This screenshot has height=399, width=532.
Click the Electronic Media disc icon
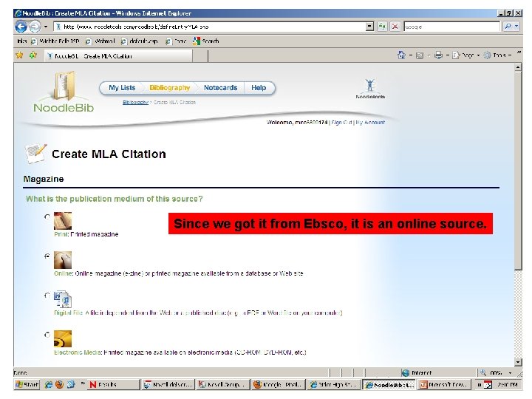(x=63, y=339)
